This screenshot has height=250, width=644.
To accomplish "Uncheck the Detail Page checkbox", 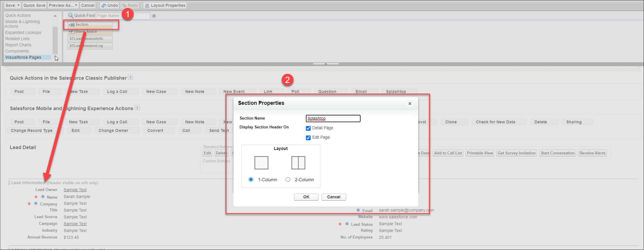I will [x=308, y=128].
